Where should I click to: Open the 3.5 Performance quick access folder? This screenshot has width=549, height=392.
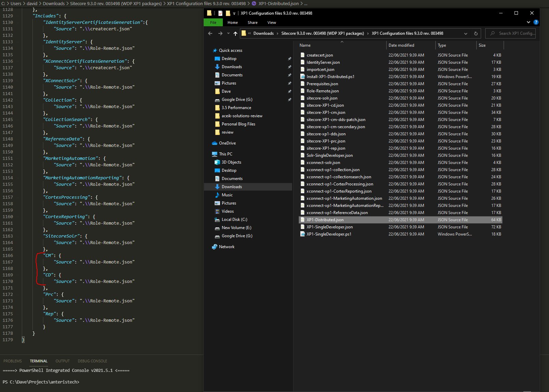pyautogui.click(x=236, y=108)
